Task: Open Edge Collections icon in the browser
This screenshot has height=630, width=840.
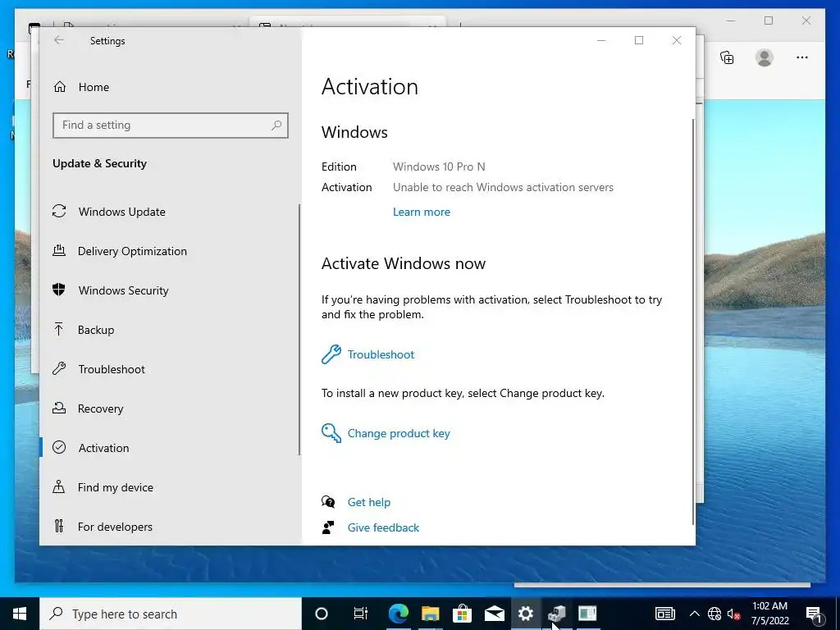Action: coord(727,57)
